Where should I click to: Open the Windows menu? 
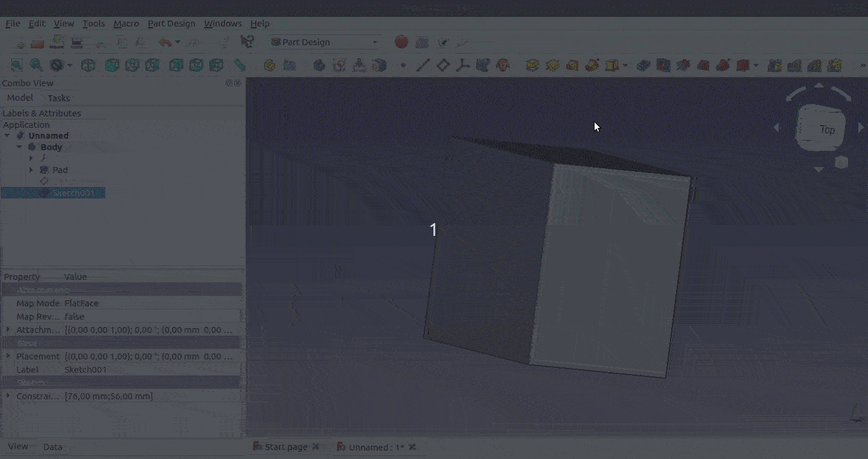223,24
